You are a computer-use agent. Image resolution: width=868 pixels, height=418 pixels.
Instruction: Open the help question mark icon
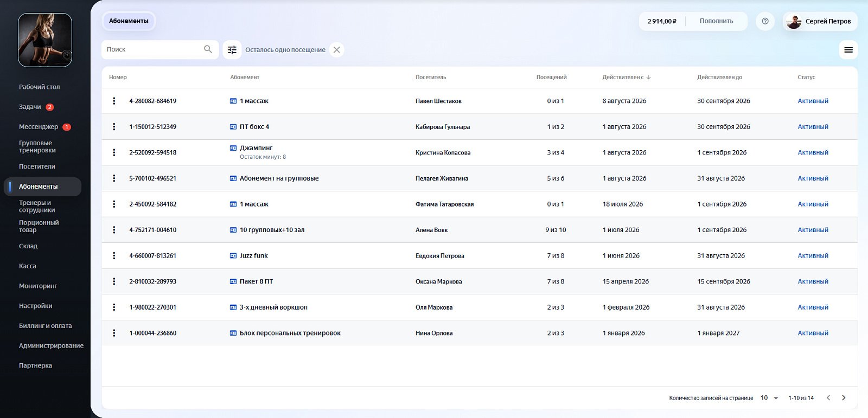pos(765,21)
